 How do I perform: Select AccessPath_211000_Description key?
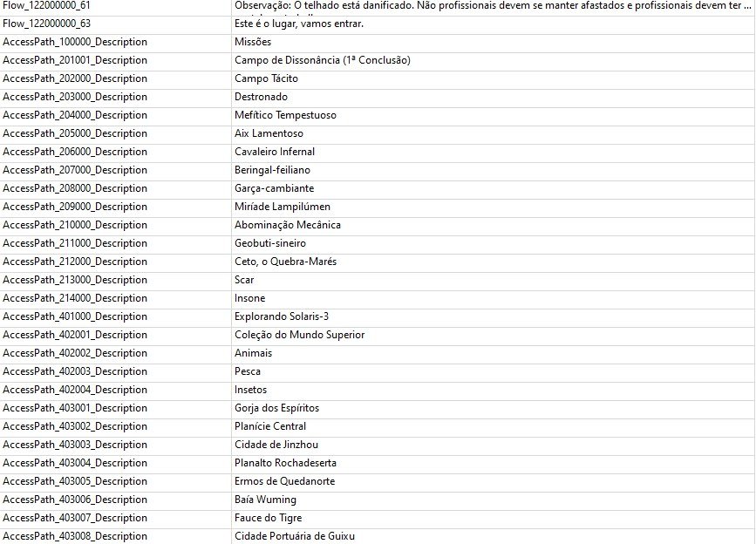[115, 244]
